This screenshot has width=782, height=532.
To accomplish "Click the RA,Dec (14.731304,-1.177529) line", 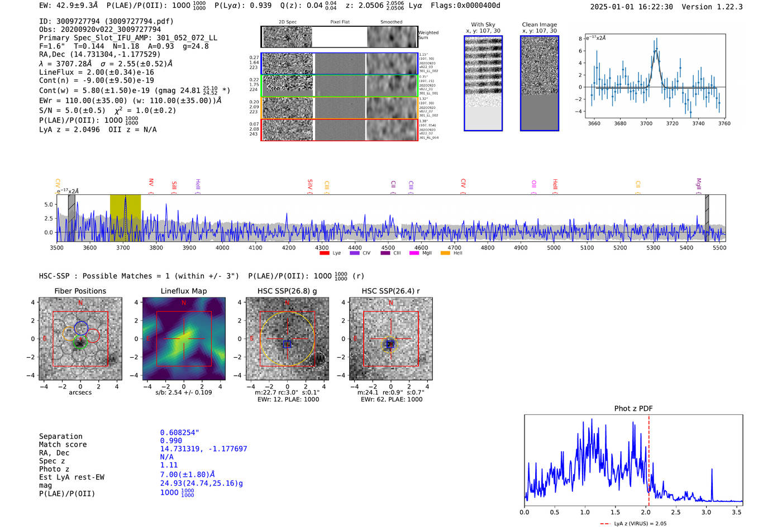I will 99,55.
